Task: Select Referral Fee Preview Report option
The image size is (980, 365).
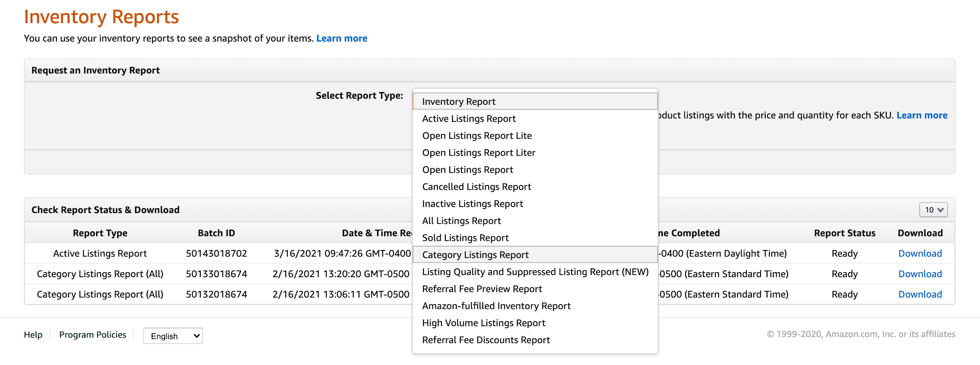Action: (482, 289)
